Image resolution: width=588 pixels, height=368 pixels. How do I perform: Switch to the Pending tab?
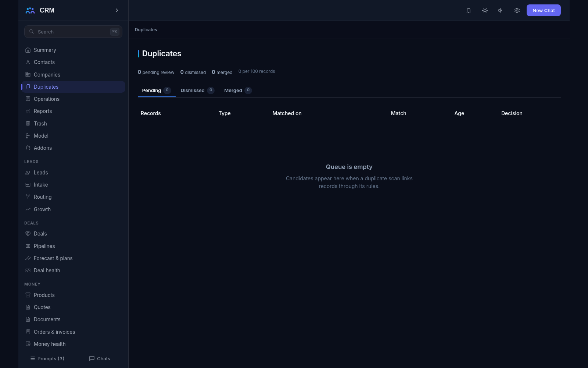(x=156, y=91)
